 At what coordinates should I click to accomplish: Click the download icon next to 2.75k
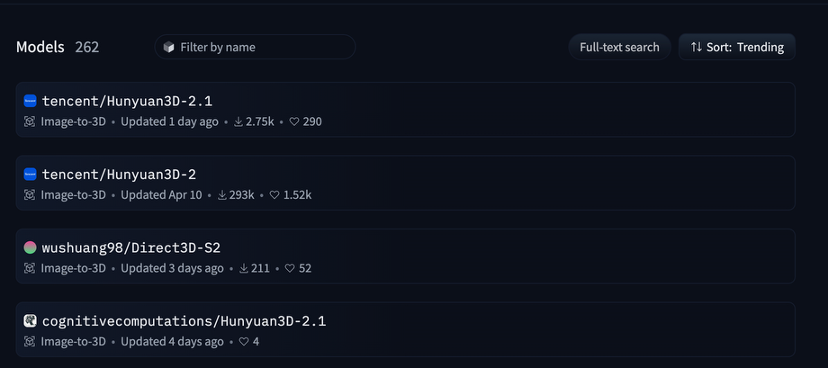239,122
